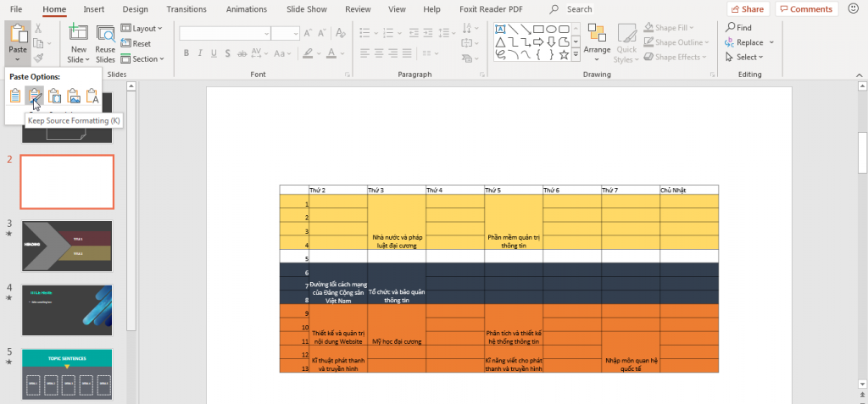Screen dimensions: 868x404
Task: Click the slide editor scroll-down arrow
Action: [862, 384]
